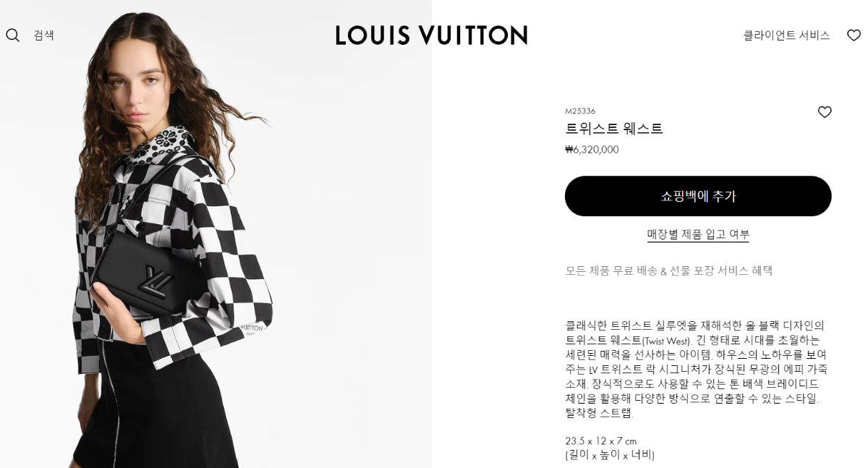Click the price ₩6,320,000
Screen dimensions: 868x468
tap(592, 150)
